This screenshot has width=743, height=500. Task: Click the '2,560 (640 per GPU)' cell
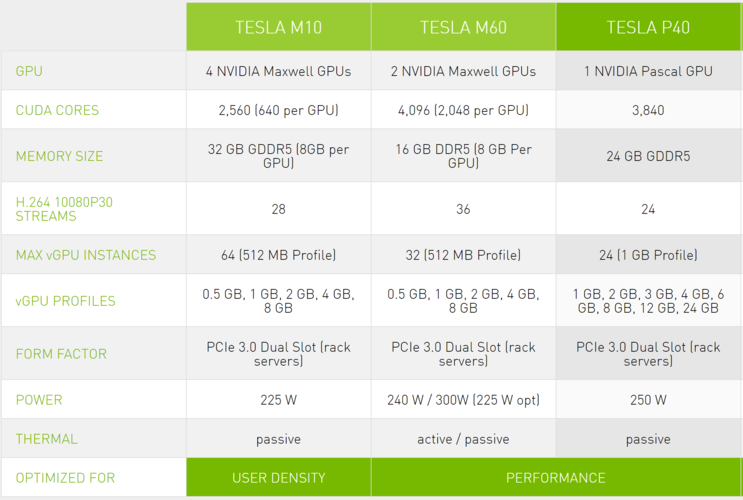pyautogui.click(x=279, y=110)
